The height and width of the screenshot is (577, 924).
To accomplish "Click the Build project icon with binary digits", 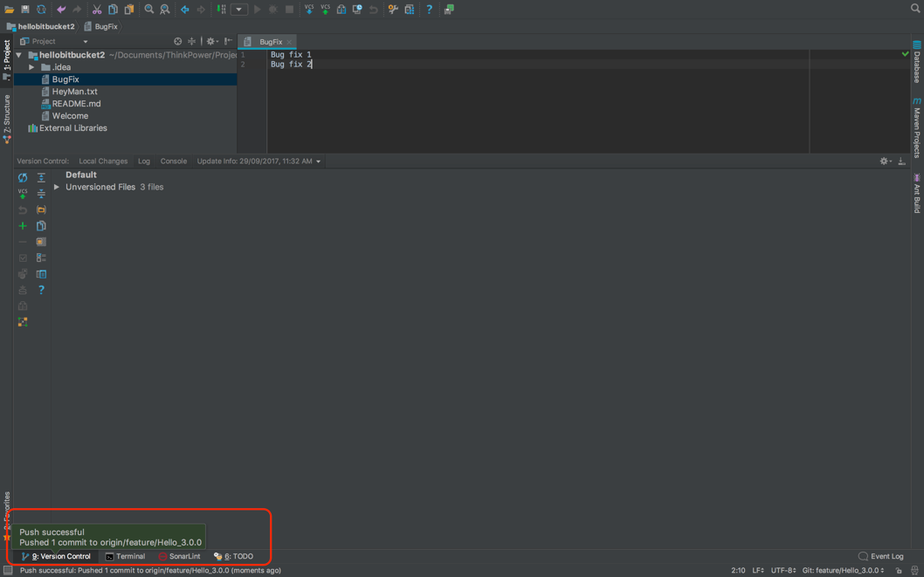I will [x=221, y=10].
